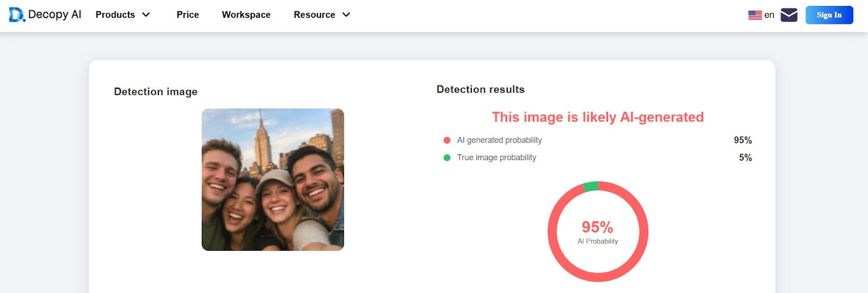
Task: Click the Decopy AI brand name text
Action: pyautogui.click(x=54, y=15)
